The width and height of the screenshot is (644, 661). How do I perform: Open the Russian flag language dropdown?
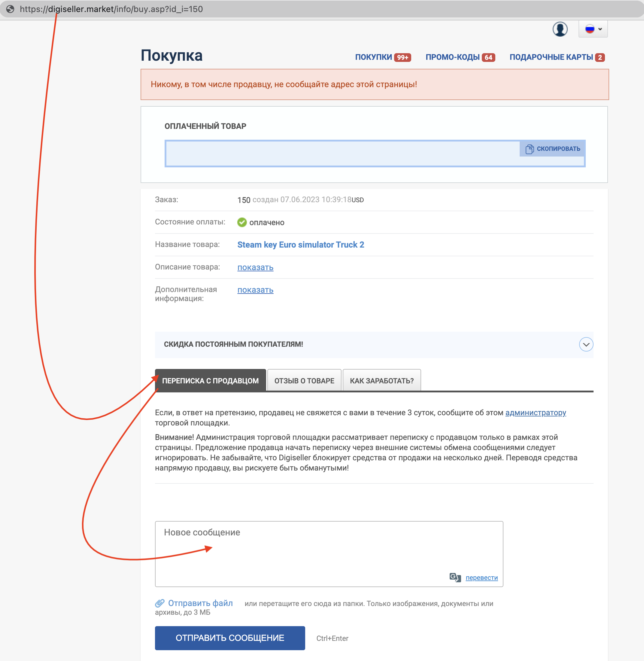(593, 29)
